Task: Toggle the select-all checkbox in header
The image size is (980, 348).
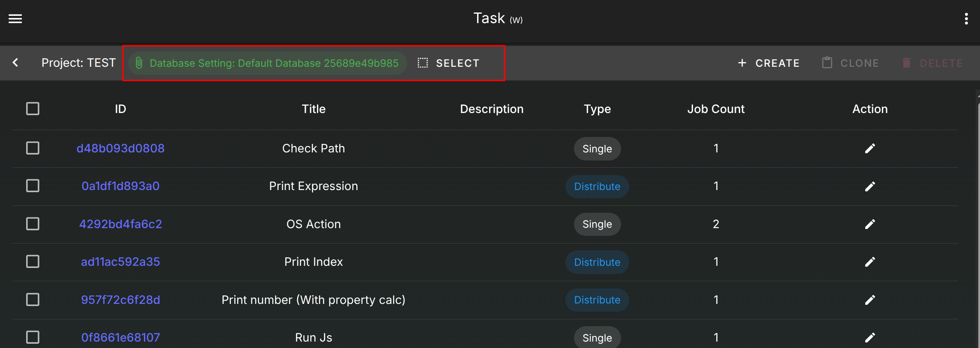Action: 33,109
